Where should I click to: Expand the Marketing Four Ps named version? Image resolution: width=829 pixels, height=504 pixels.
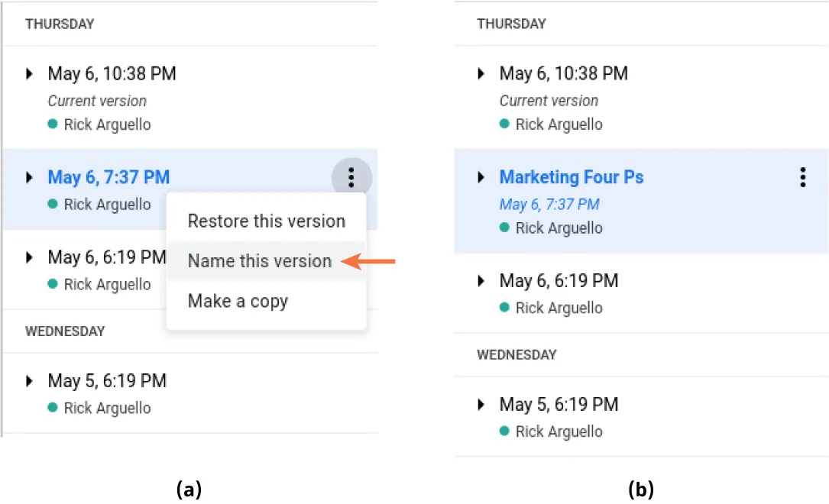[x=481, y=176]
